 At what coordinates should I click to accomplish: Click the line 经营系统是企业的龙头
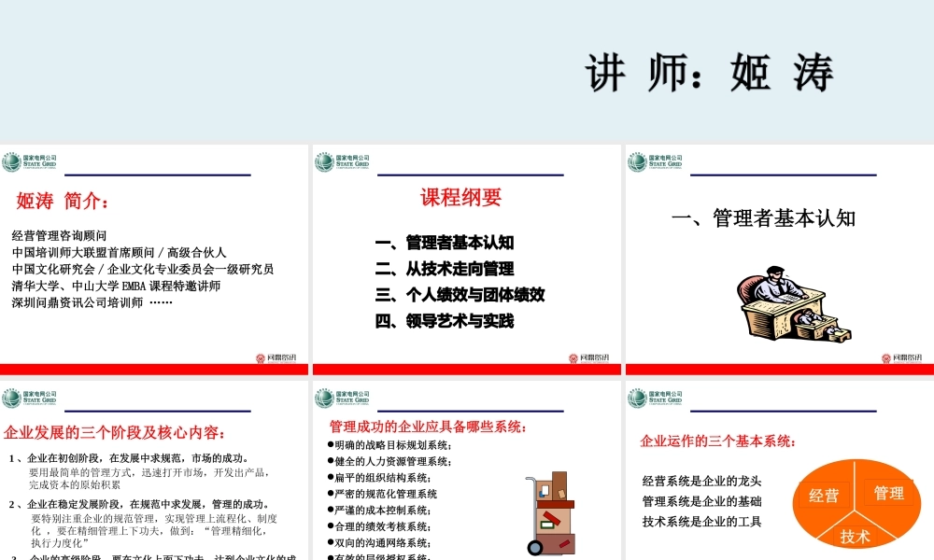[701, 481]
